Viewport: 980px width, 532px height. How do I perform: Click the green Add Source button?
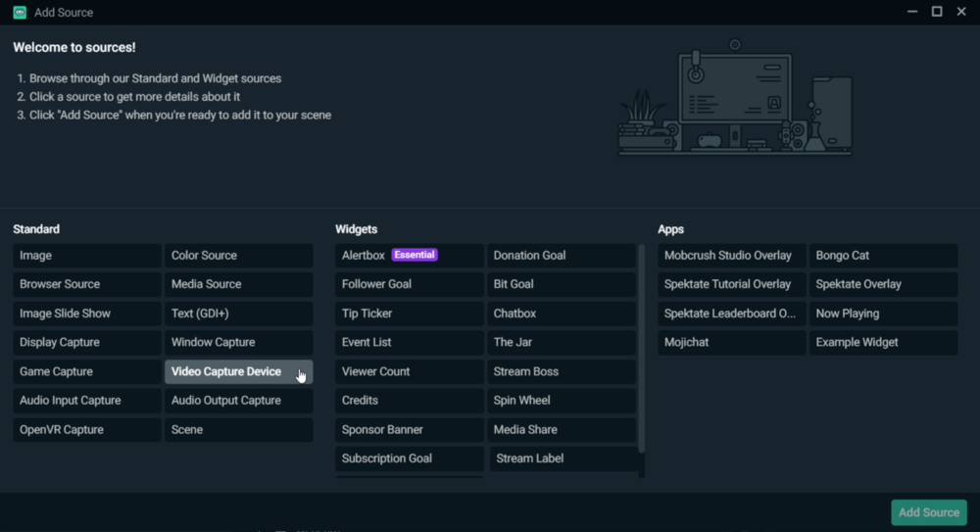(x=929, y=512)
